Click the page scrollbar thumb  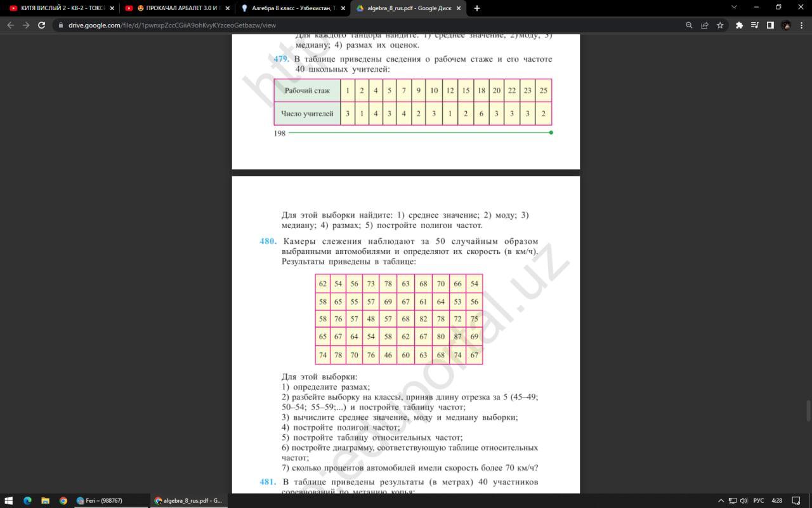click(808, 411)
